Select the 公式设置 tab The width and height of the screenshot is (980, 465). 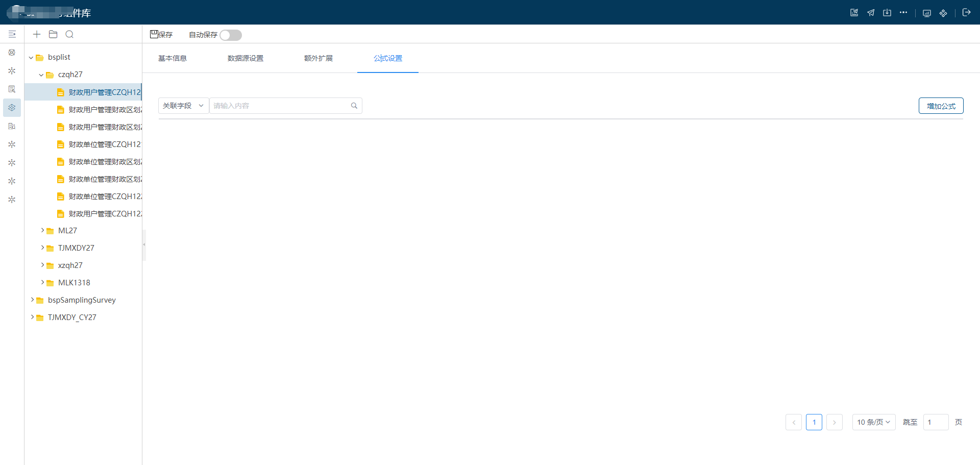click(x=388, y=58)
